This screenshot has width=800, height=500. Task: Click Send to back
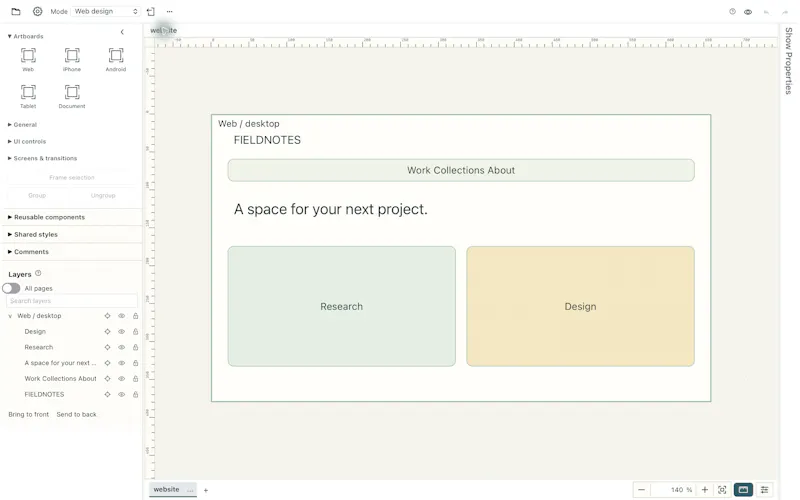point(77,414)
